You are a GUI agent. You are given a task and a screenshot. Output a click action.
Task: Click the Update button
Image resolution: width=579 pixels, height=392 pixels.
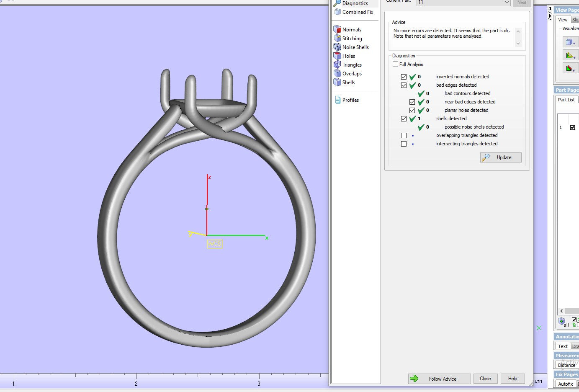(501, 157)
